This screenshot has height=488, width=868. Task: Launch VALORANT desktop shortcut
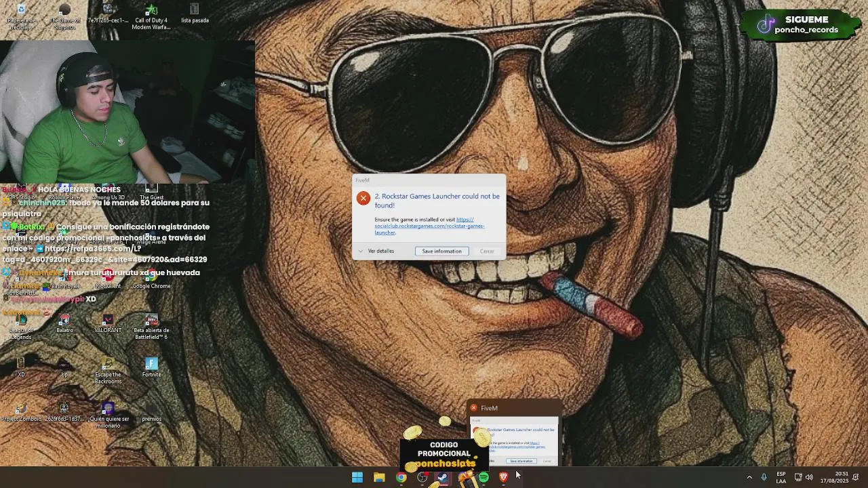pos(108,324)
